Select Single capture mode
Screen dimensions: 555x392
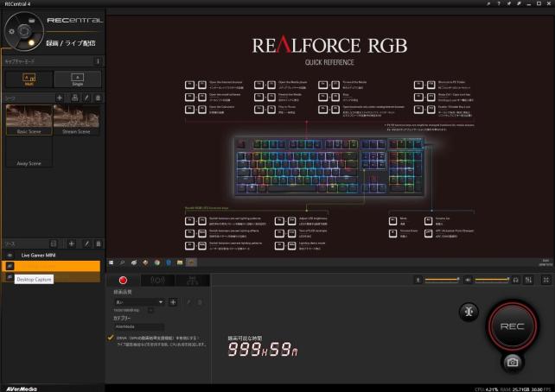click(77, 79)
